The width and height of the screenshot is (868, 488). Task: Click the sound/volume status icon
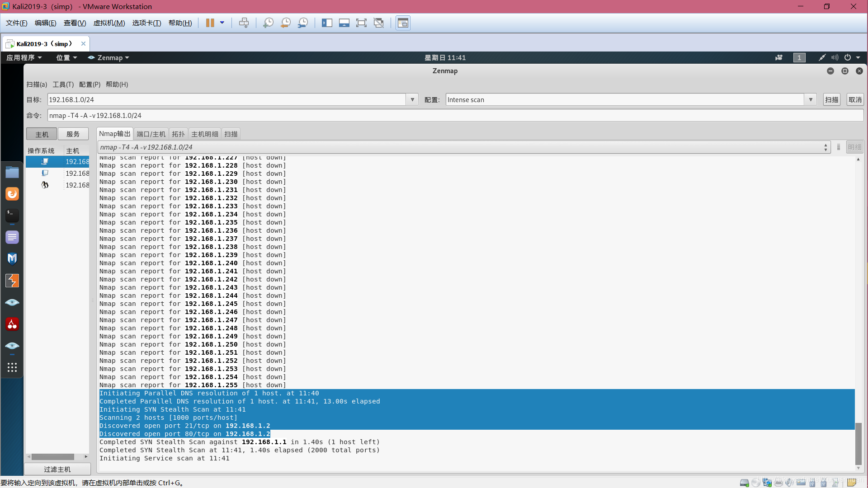pyautogui.click(x=835, y=57)
